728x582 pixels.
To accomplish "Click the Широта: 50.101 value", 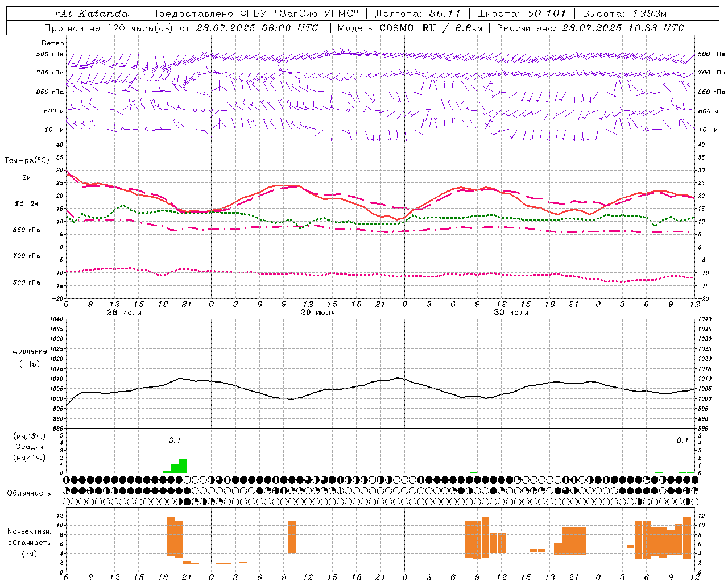I will click(522, 14).
